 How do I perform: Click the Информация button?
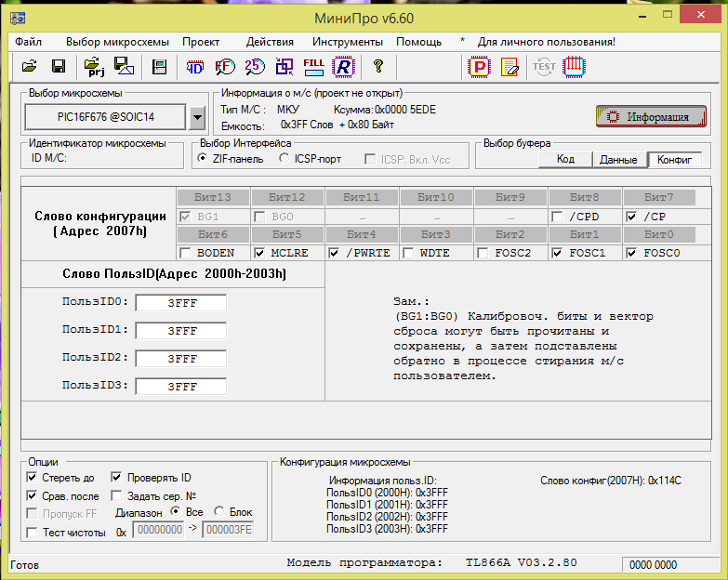coord(651,116)
